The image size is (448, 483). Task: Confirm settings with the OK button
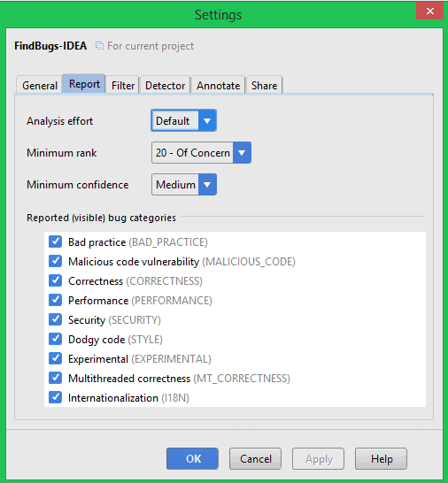193,458
